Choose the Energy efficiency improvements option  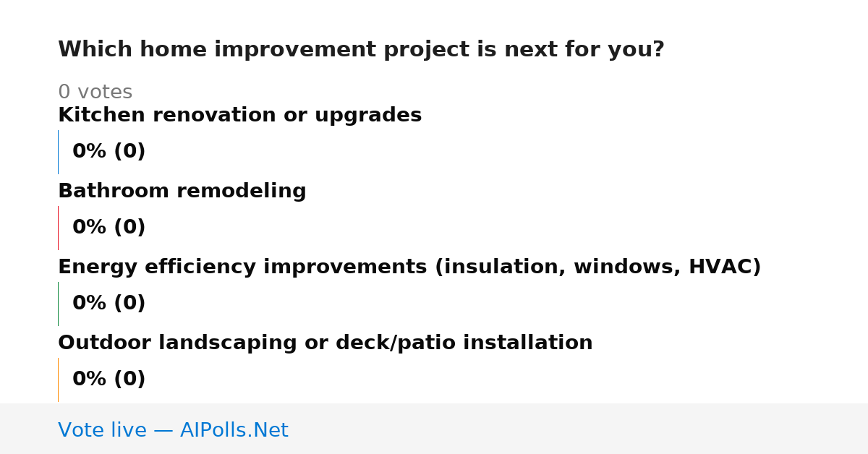(409, 267)
